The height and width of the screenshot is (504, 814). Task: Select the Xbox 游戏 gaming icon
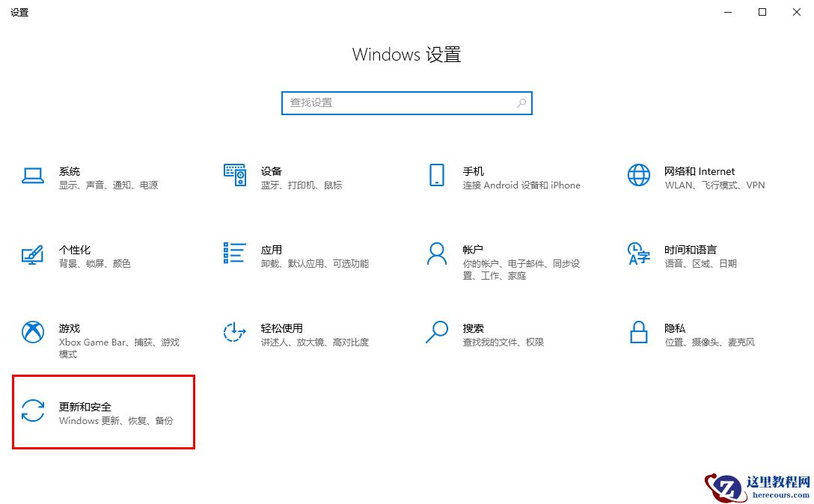tap(32, 334)
